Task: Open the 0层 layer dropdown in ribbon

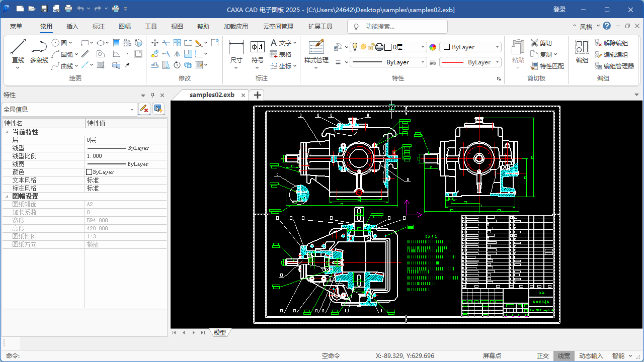Action: 423,47
